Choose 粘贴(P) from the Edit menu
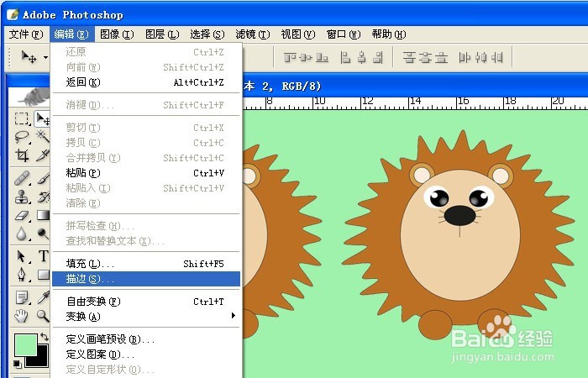 (x=146, y=173)
